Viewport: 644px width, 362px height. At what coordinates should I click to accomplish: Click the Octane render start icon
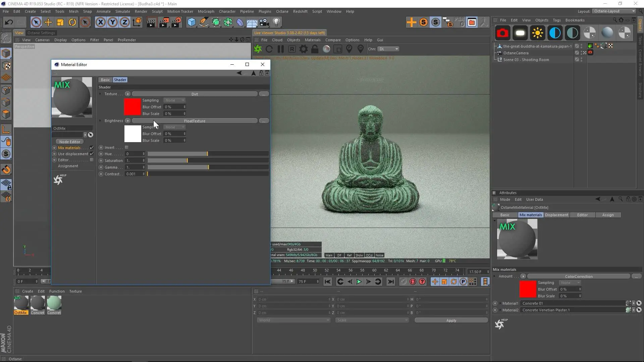[x=258, y=49]
